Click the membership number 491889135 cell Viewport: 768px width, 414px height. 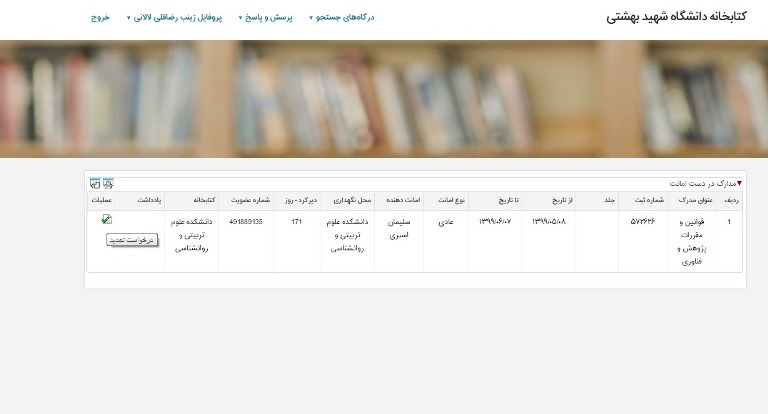[x=246, y=221]
